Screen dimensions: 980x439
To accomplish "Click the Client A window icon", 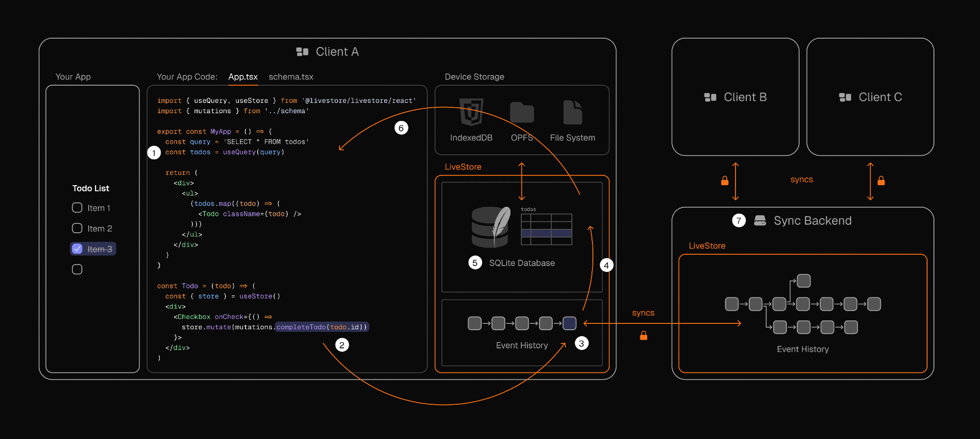I will [302, 51].
